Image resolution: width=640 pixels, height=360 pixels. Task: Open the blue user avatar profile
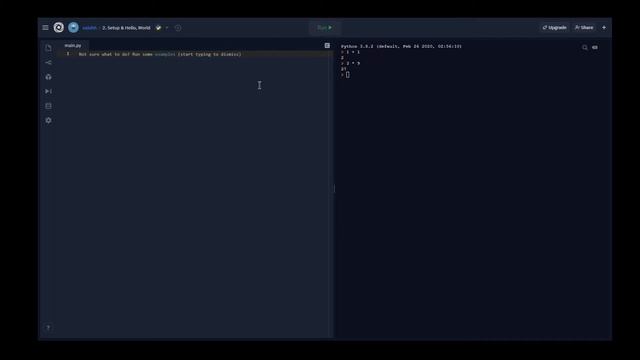[73, 27]
